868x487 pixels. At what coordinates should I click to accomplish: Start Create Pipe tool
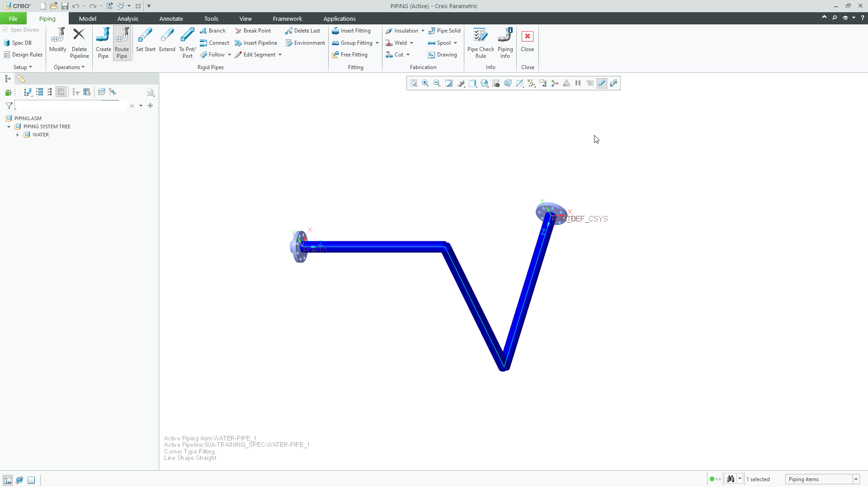103,43
